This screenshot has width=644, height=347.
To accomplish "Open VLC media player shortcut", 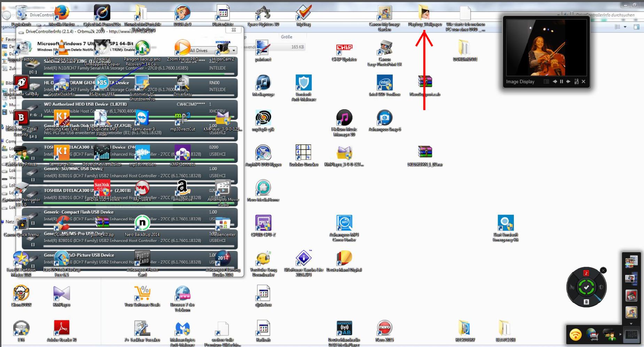I will coord(62,50).
